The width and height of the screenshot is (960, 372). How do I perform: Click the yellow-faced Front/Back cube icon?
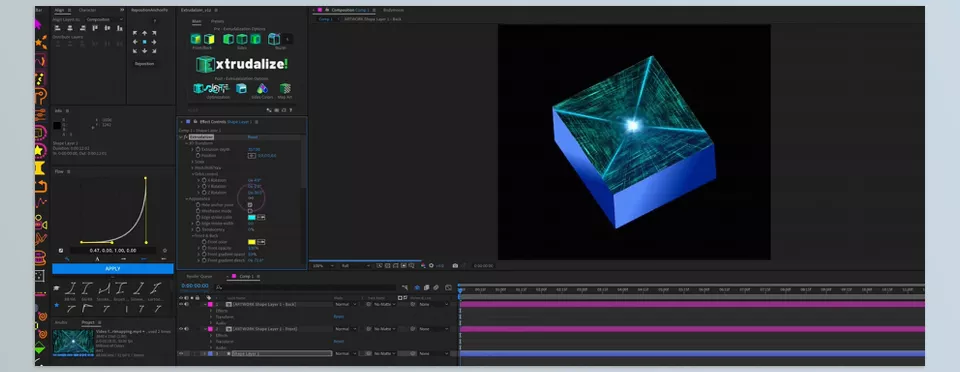209,39
